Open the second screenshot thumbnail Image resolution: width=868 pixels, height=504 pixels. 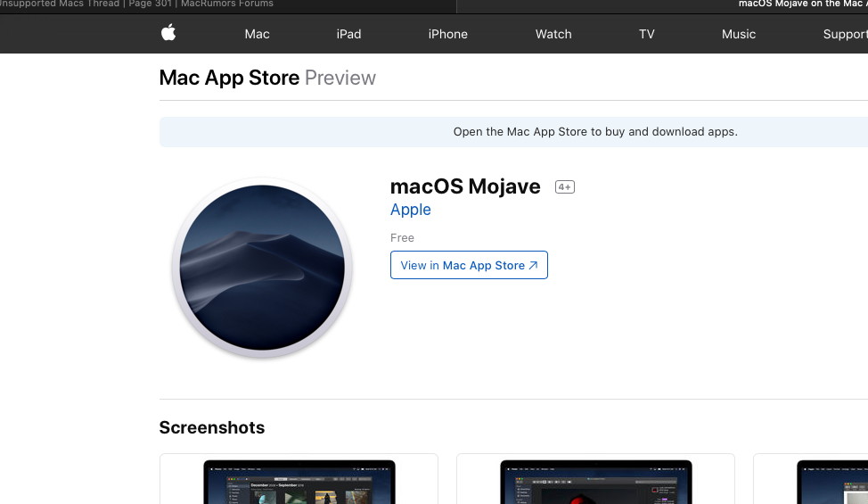point(595,479)
